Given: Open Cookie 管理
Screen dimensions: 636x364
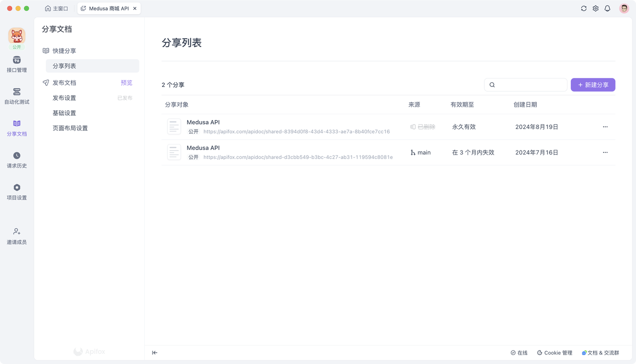Looking at the screenshot, I should [555, 353].
